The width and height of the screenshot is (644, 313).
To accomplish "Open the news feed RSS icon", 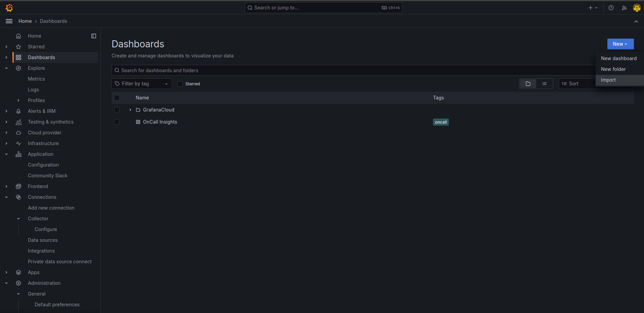I will (624, 8).
